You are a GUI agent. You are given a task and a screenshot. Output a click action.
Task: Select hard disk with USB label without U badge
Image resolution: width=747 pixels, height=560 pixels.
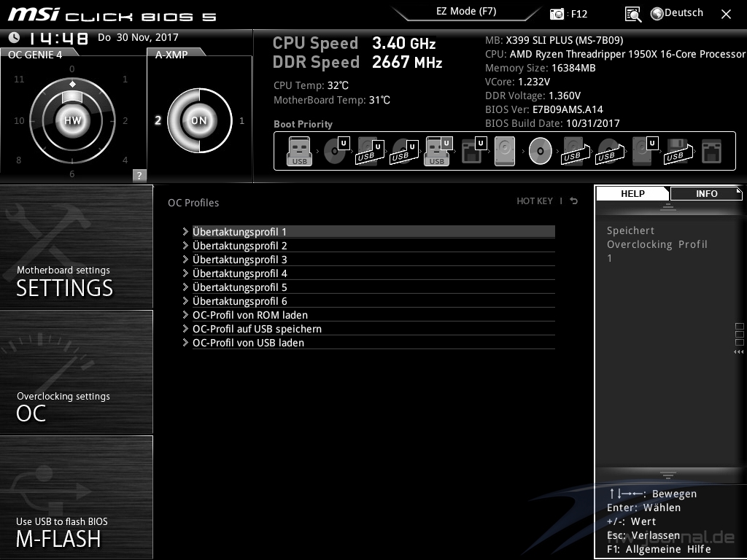coord(576,151)
